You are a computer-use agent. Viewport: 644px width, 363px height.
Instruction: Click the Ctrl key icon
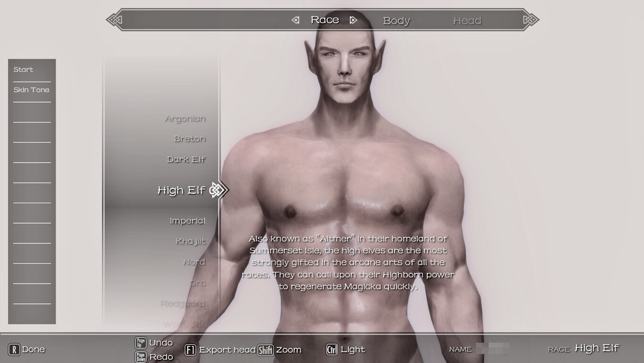tap(332, 350)
